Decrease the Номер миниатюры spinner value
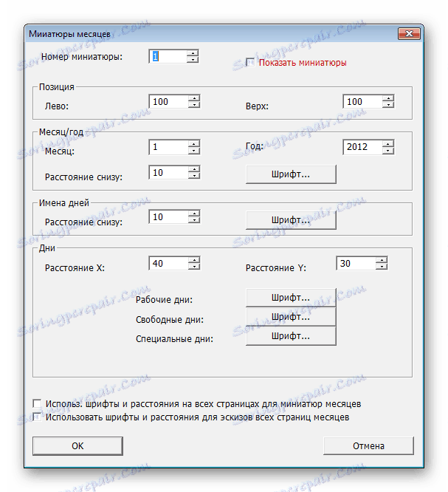The width and height of the screenshot is (448, 492). coord(193,59)
